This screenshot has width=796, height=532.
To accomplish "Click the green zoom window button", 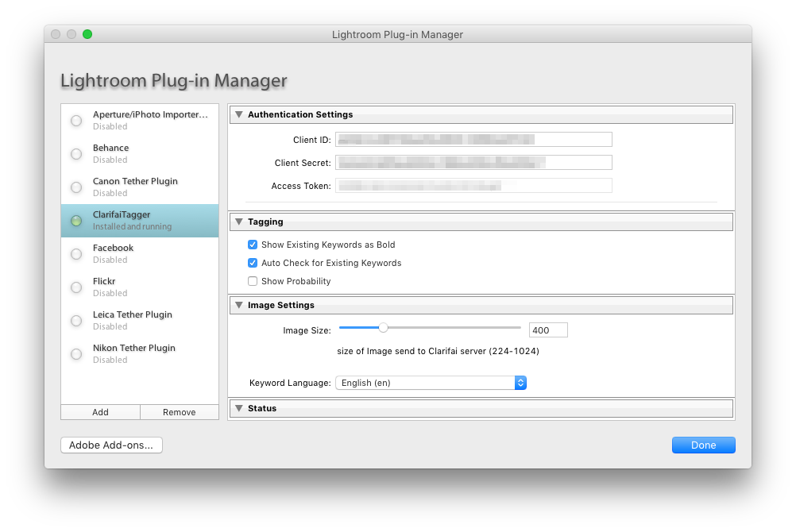I will point(87,34).
